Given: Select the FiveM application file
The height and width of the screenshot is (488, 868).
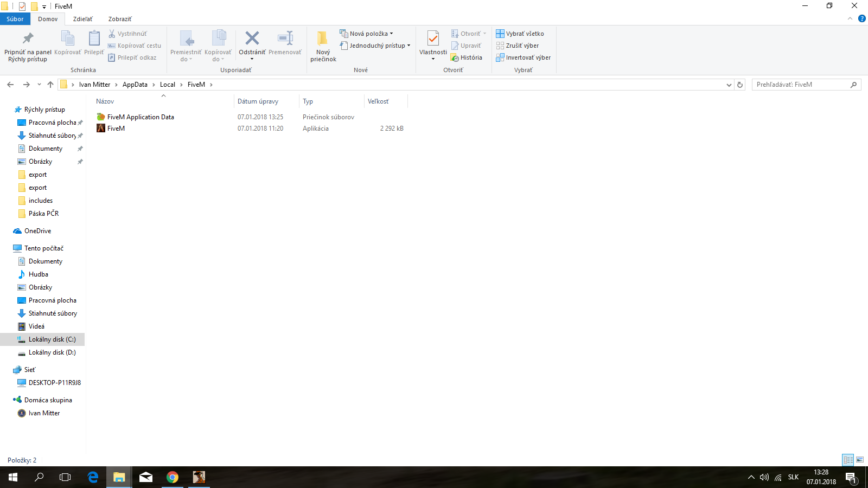Looking at the screenshot, I should [116, 129].
